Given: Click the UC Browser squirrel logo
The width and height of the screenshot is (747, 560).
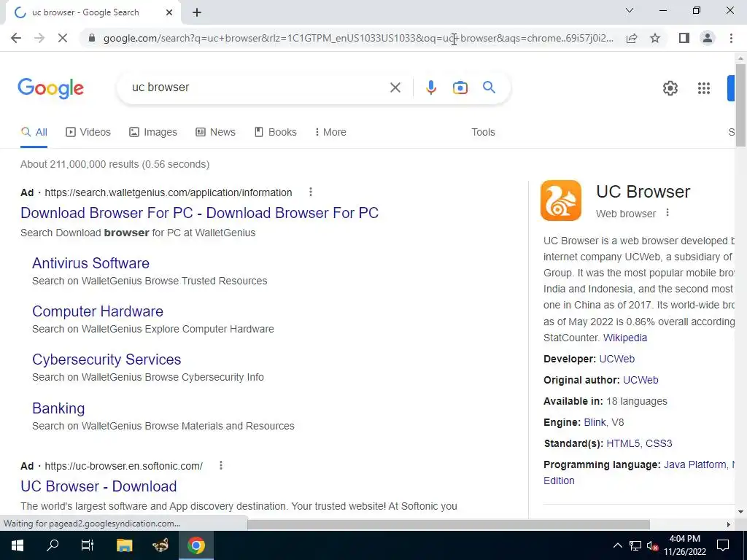Looking at the screenshot, I should [561, 201].
